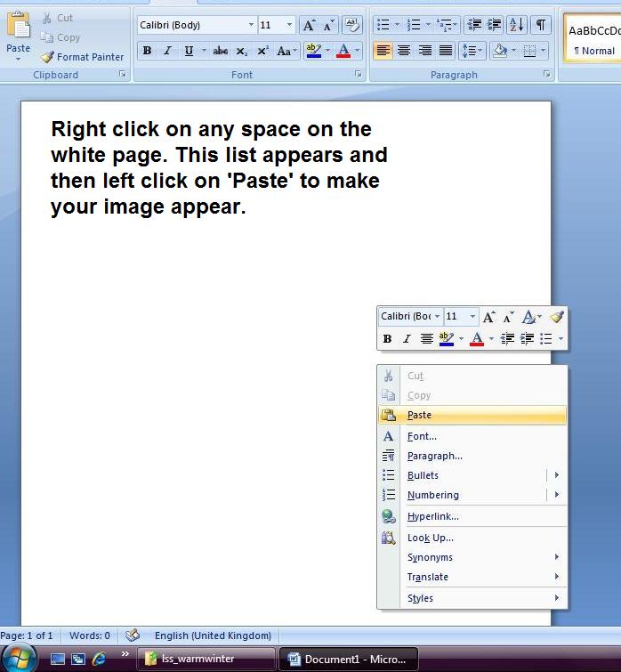Click ribbon Decrease Indent icon
Screen dimensions: 621x672
pos(474,25)
